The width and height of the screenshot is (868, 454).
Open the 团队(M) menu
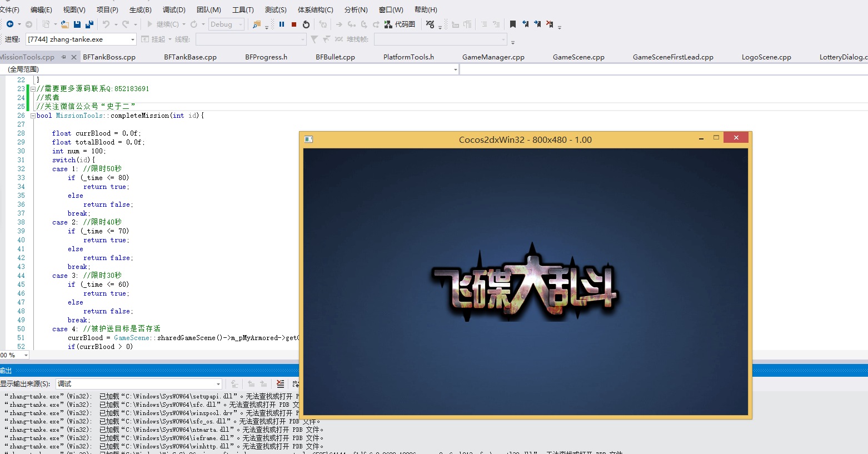pos(208,9)
